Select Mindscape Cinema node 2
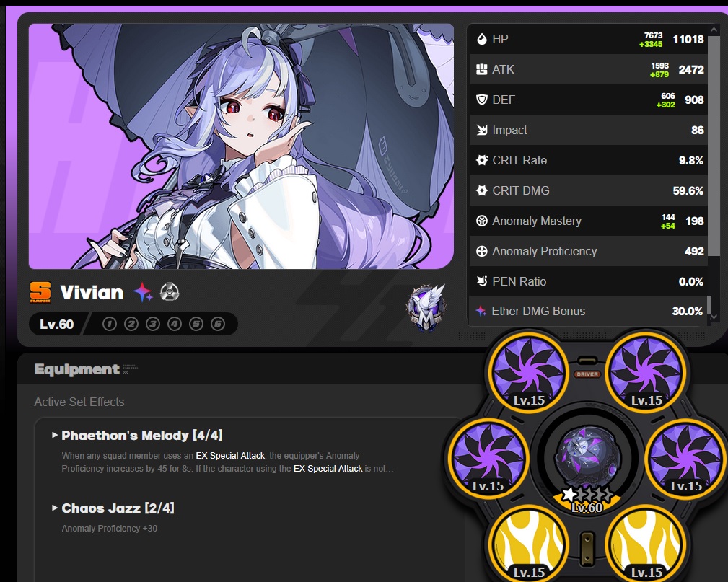 point(131,324)
